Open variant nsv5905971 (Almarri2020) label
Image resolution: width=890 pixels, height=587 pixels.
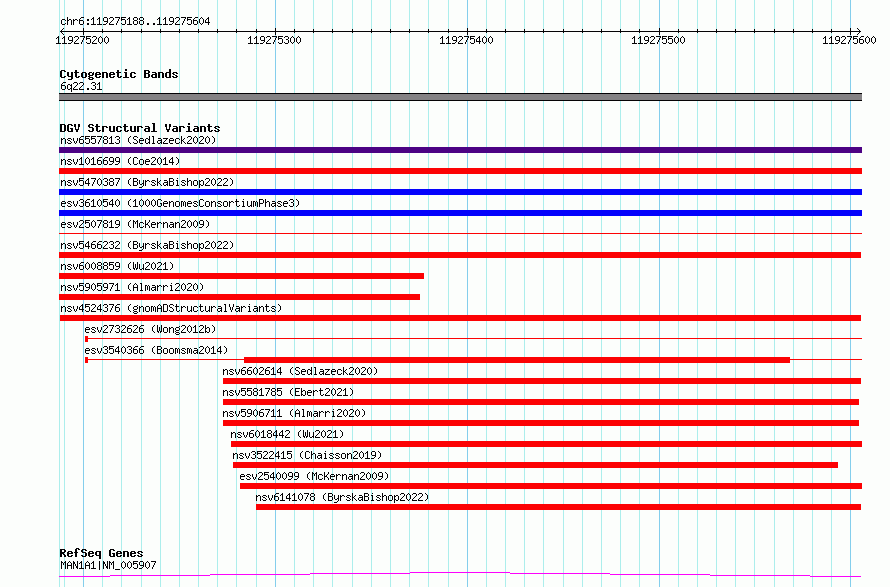click(x=132, y=287)
